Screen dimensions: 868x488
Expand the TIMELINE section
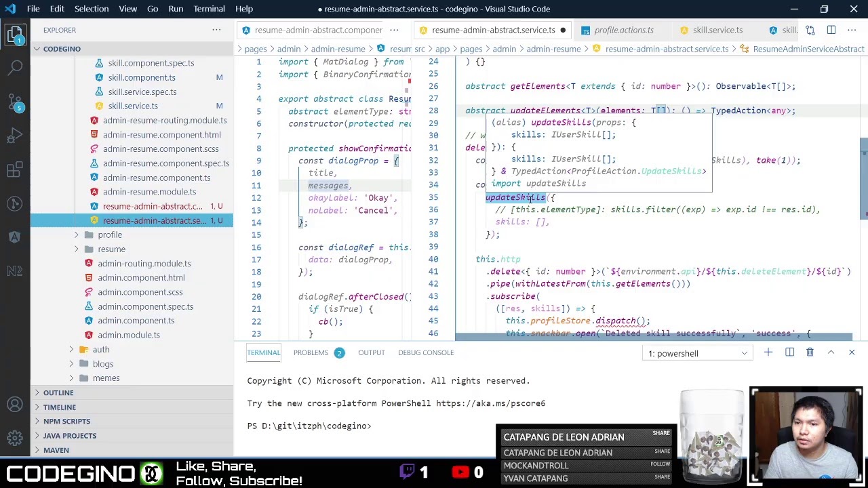[132, 407]
